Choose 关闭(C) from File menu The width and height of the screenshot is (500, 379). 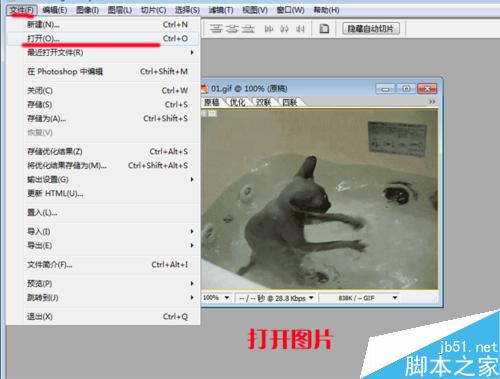(x=103, y=90)
